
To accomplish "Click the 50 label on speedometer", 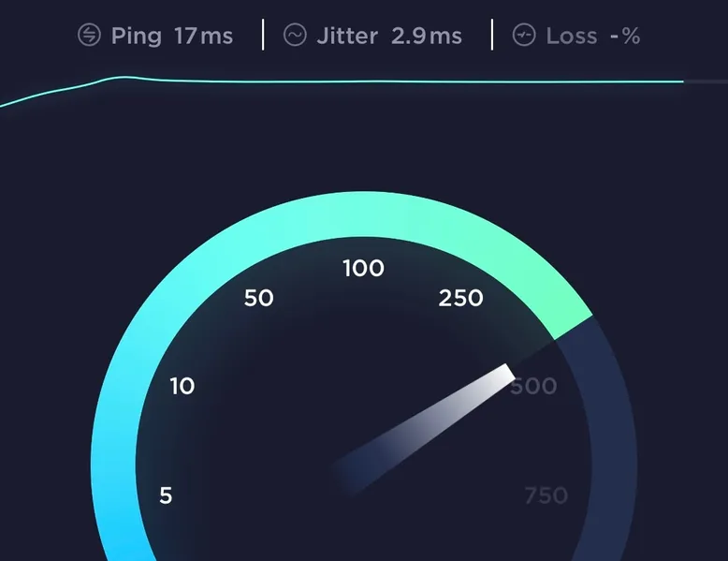I will pyautogui.click(x=258, y=298).
